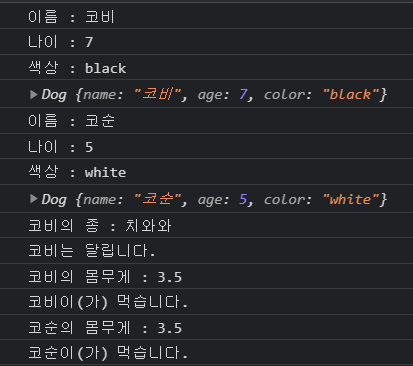Click the age value 5 in Dog object
This screenshot has width=413, height=366.
pos(243,199)
